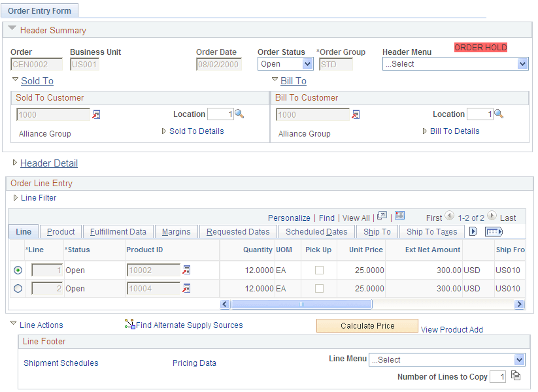The height and width of the screenshot is (392, 538).
Task: Switch to Ship To tab
Action: click(x=377, y=232)
